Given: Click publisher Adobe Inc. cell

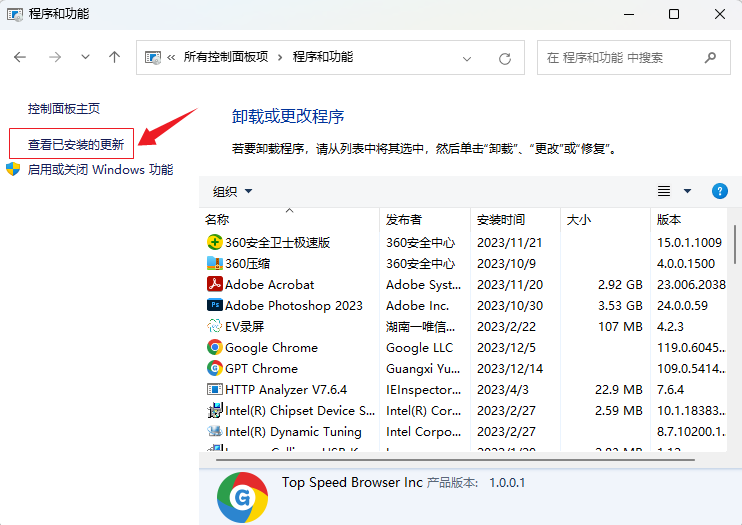Looking at the screenshot, I should tap(417, 305).
